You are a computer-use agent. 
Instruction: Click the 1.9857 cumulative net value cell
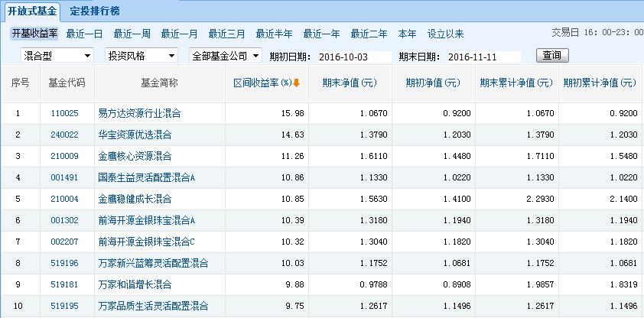[541, 285]
